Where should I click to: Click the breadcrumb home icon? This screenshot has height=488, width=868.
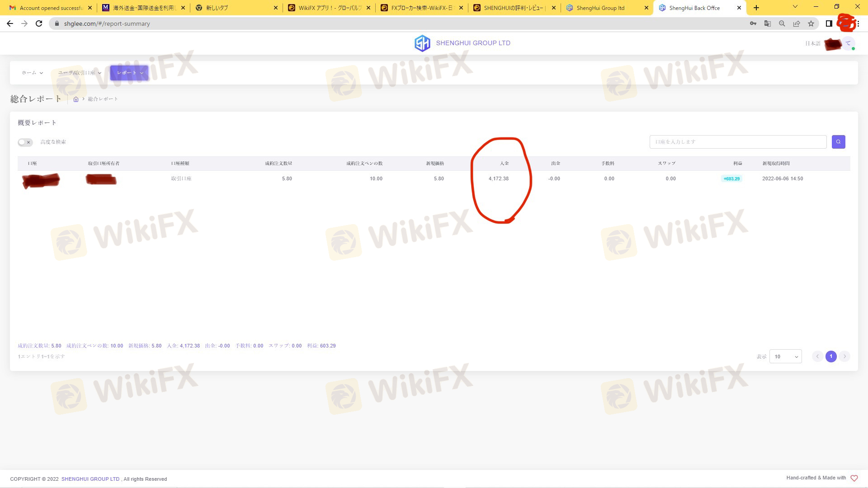pos(76,99)
